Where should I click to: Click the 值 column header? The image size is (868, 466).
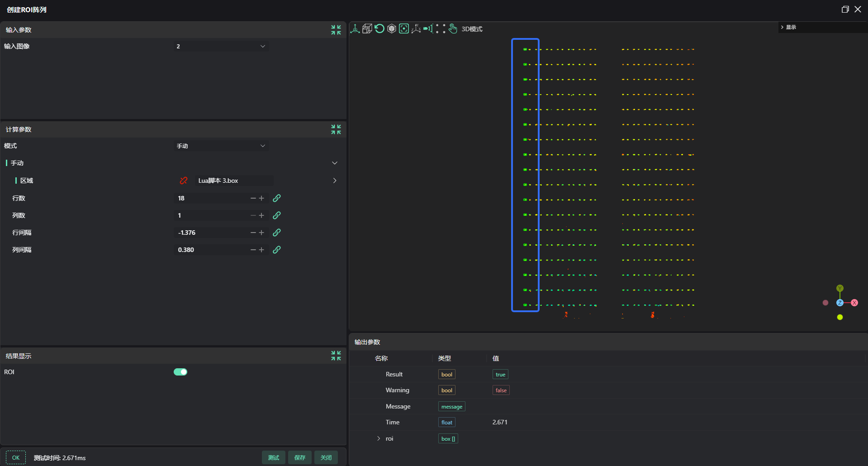pos(496,358)
